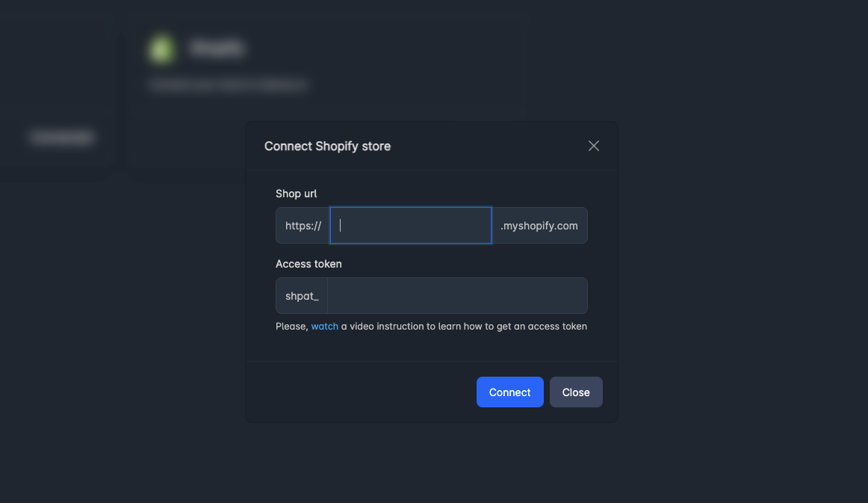Open the 'watch' video instruction link
This screenshot has height=503, width=868.
click(325, 326)
